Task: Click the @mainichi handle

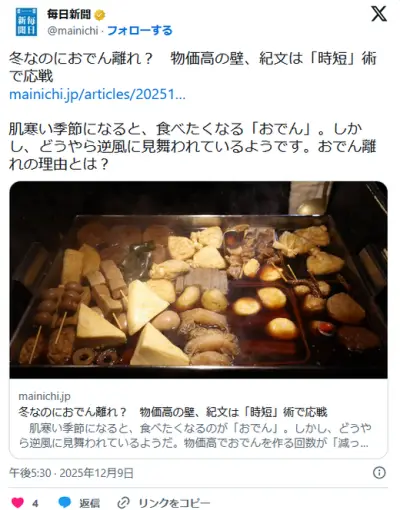Action: click(x=73, y=31)
